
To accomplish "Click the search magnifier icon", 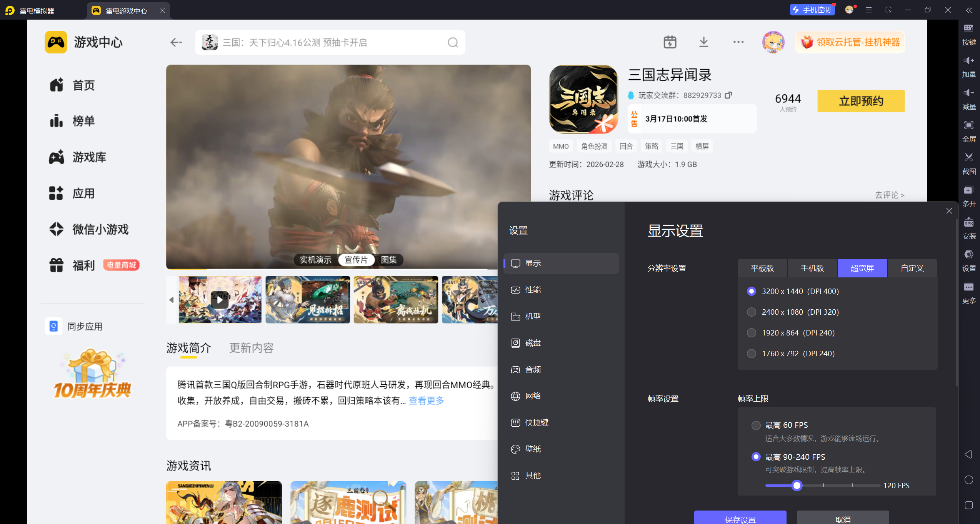I will 453,42.
